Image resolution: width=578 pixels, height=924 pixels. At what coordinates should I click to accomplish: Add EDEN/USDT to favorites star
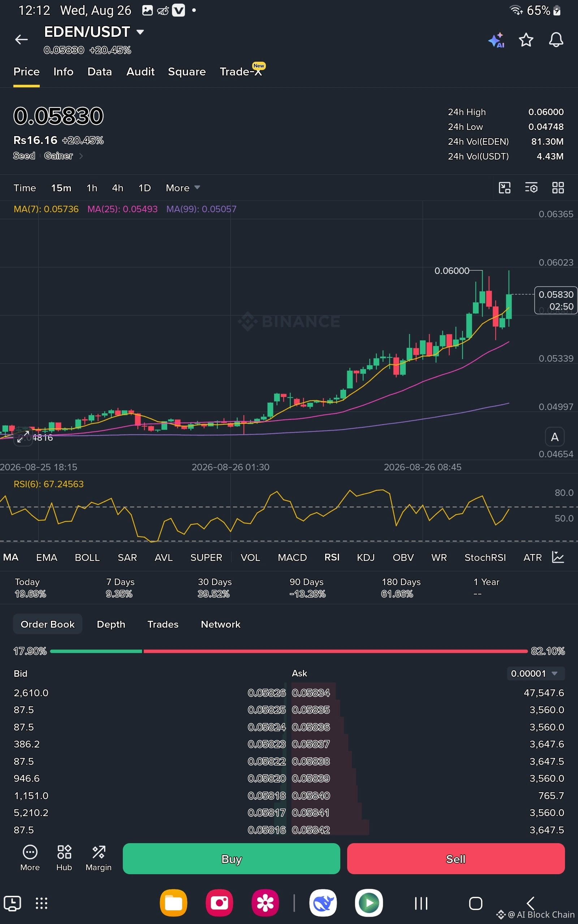click(526, 40)
